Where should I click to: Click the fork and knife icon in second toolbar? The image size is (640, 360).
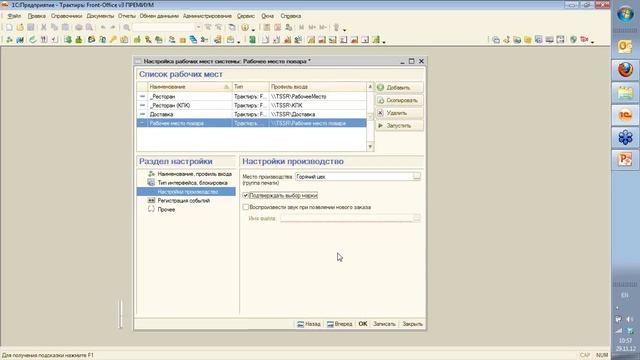click(44, 40)
